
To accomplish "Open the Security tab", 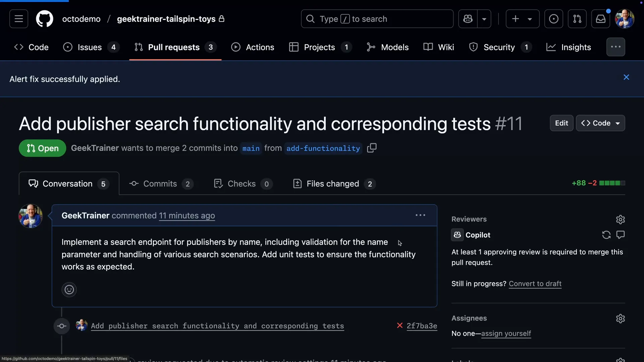I will (500, 47).
